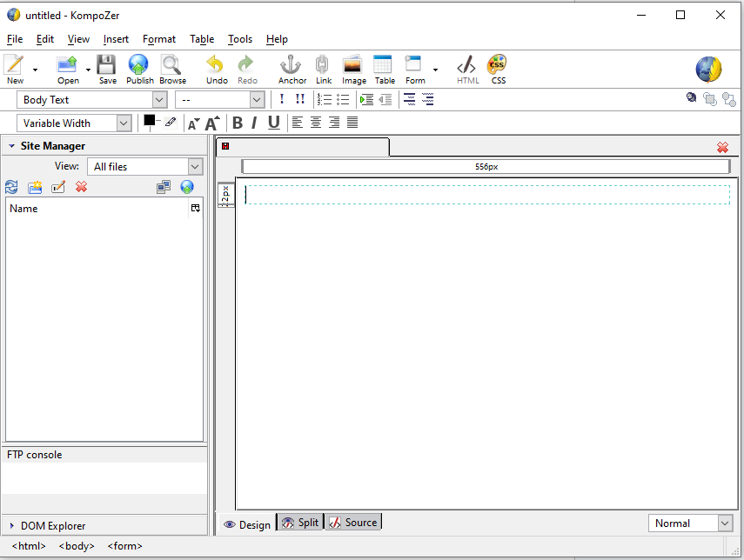This screenshot has height=560, width=744.
Task: Toggle Italic formatting
Action: click(x=254, y=123)
